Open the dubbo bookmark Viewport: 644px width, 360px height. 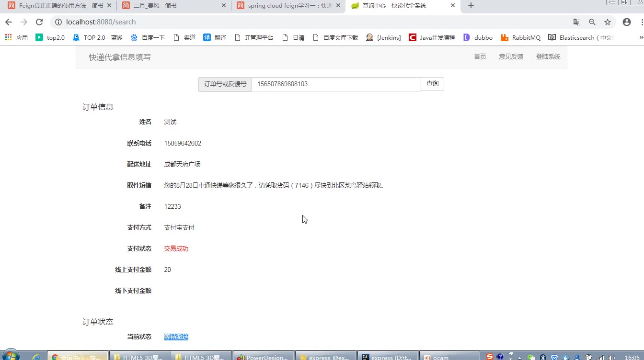point(478,37)
